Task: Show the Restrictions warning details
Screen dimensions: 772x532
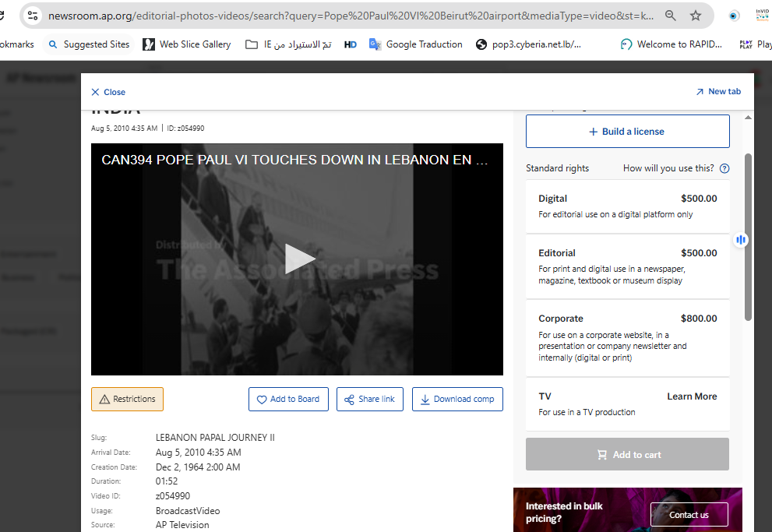Action: (127, 399)
